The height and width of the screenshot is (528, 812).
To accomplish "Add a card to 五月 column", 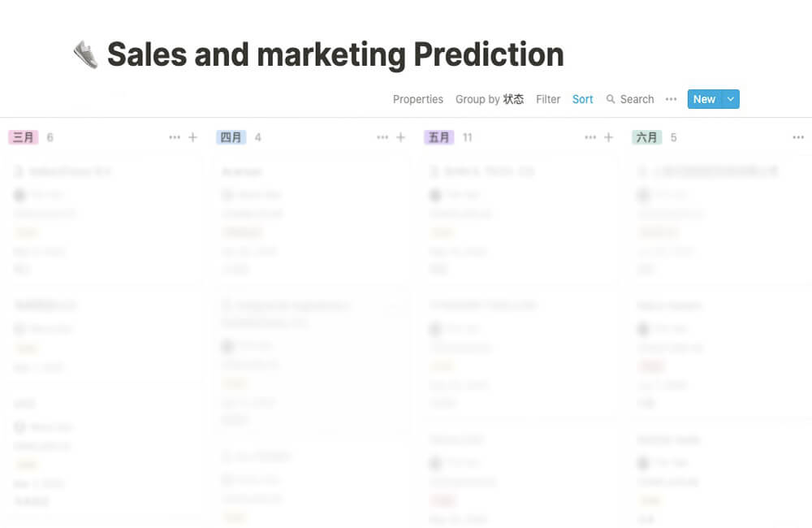I will click(x=608, y=137).
